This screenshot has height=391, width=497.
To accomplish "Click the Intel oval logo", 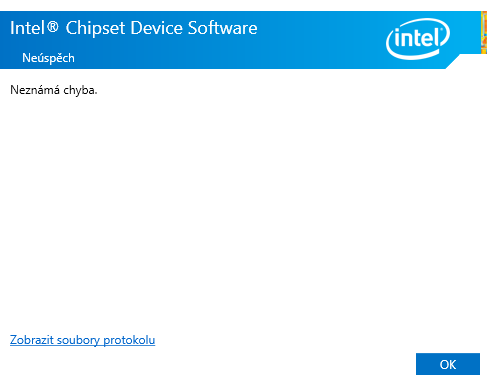I will (x=418, y=39).
